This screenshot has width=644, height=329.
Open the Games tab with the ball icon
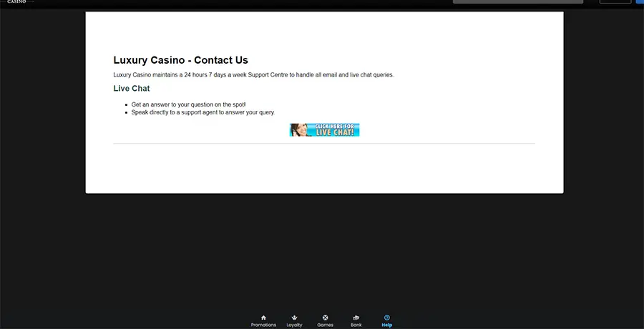[326, 321]
